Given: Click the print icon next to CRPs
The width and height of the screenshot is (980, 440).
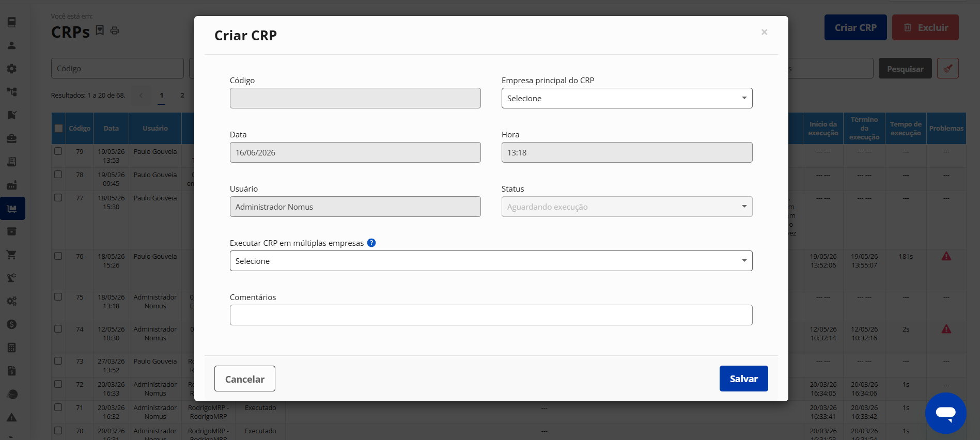Looking at the screenshot, I should (115, 30).
